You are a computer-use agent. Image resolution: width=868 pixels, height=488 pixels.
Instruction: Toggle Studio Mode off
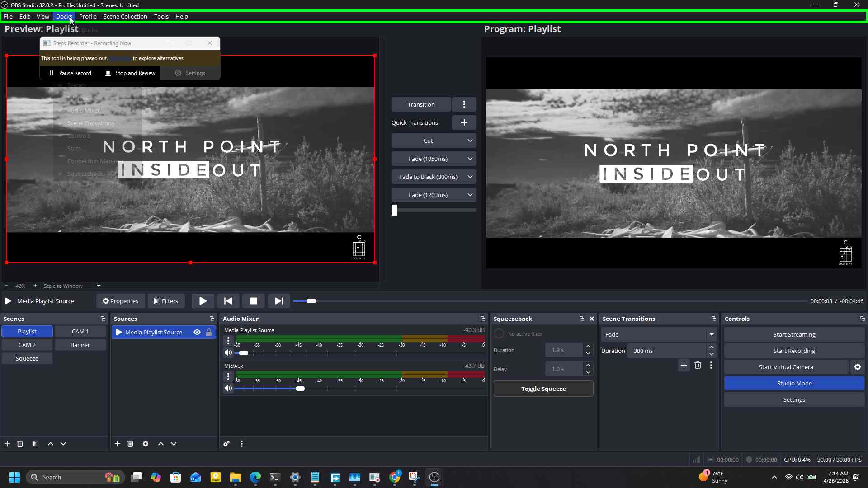[794, 383]
